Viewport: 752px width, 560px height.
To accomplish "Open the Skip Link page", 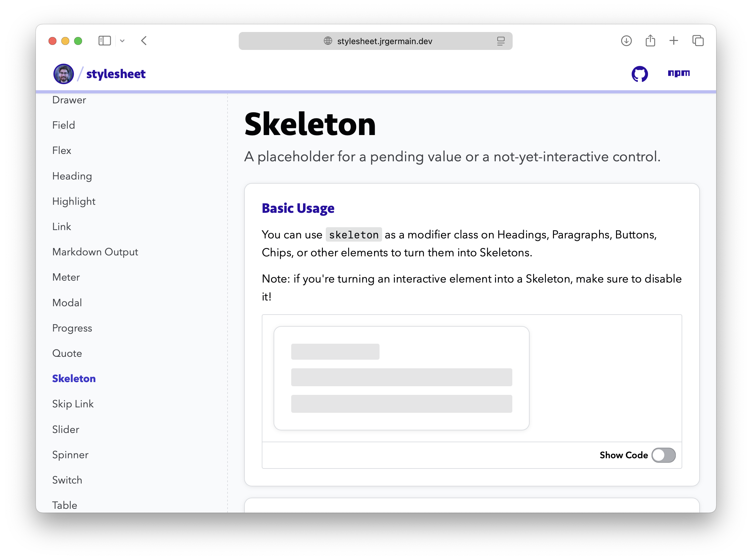I will [x=73, y=404].
